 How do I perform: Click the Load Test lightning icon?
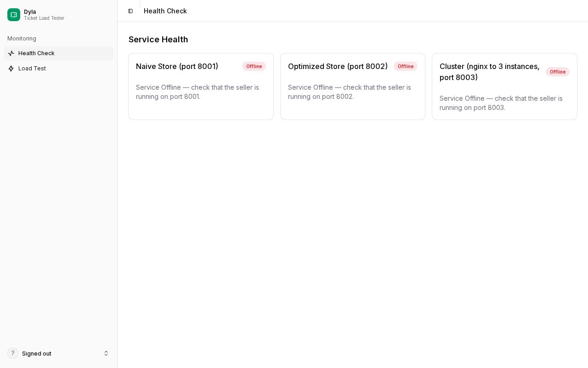coord(11,69)
